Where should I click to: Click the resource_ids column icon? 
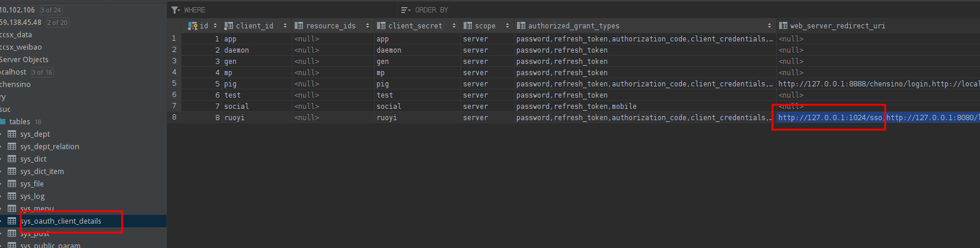299,26
